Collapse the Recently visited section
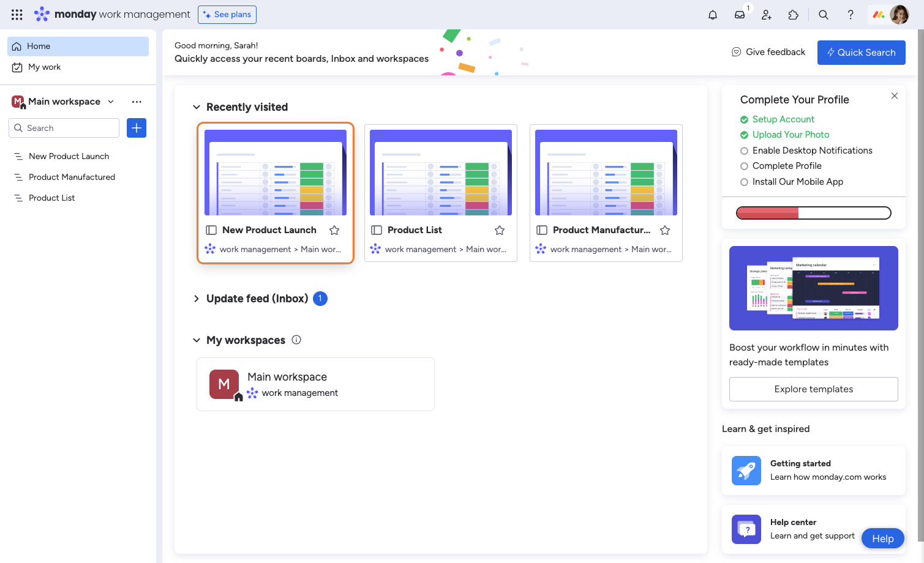The width and height of the screenshot is (924, 563). pyautogui.click(x=197, y=107)
